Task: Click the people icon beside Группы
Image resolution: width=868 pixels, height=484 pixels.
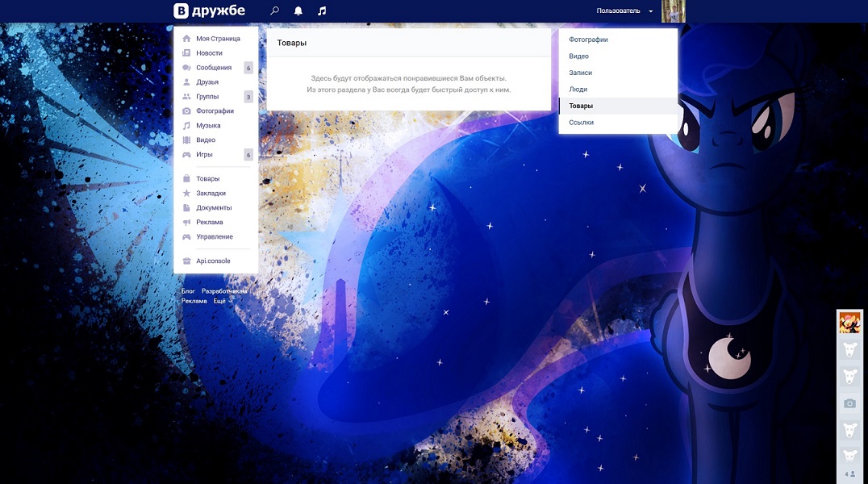Action: coord(186,96)
